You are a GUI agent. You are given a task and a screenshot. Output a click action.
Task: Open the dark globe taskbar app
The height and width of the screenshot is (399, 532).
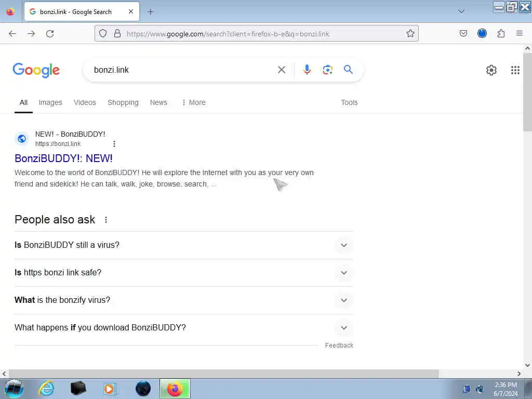[143, 389]
